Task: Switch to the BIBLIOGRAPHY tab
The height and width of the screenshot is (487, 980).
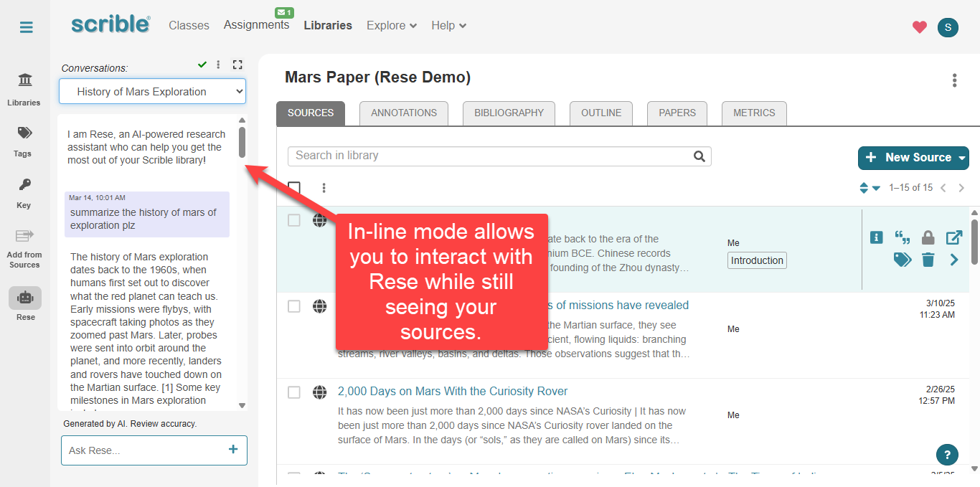Action: click(x=509, y=113)
